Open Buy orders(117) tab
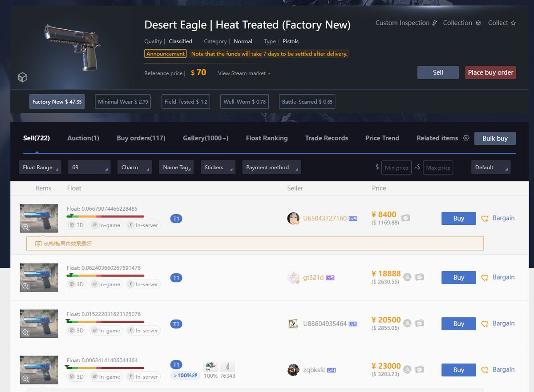Image resolution: width=534 pixels, height=392 pixels. coord(141,138)
